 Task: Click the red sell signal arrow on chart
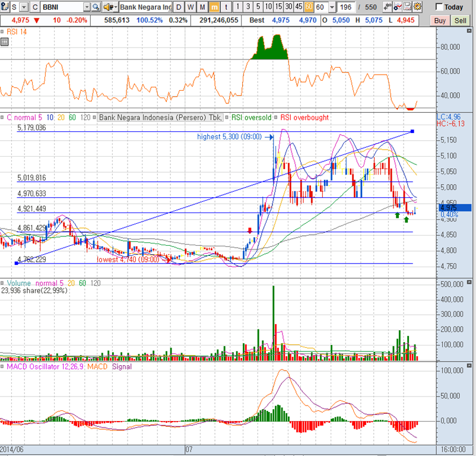(x=250, y=230)
